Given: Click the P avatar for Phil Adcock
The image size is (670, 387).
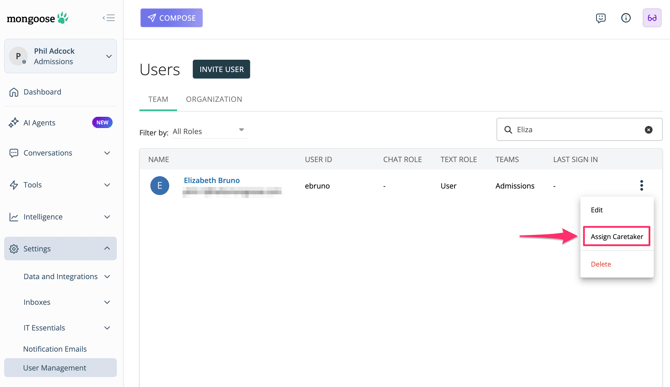Looking at the screenshot, I should 18,56.
